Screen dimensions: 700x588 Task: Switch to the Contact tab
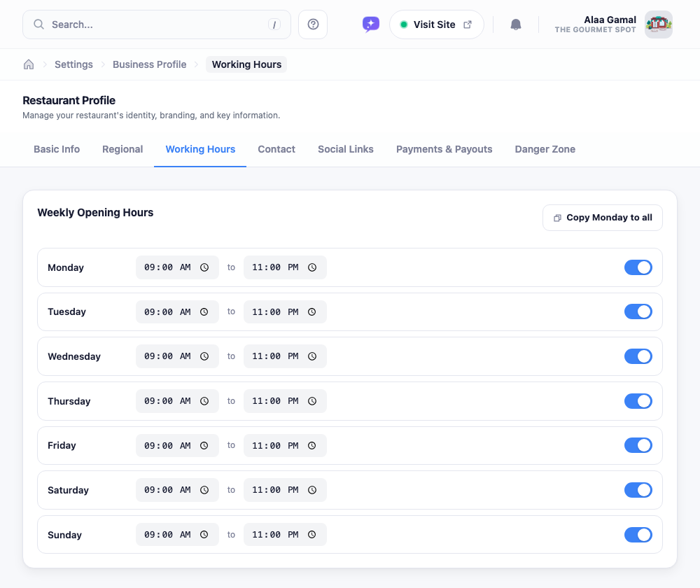pyautogui.click(x=276, y=149)
